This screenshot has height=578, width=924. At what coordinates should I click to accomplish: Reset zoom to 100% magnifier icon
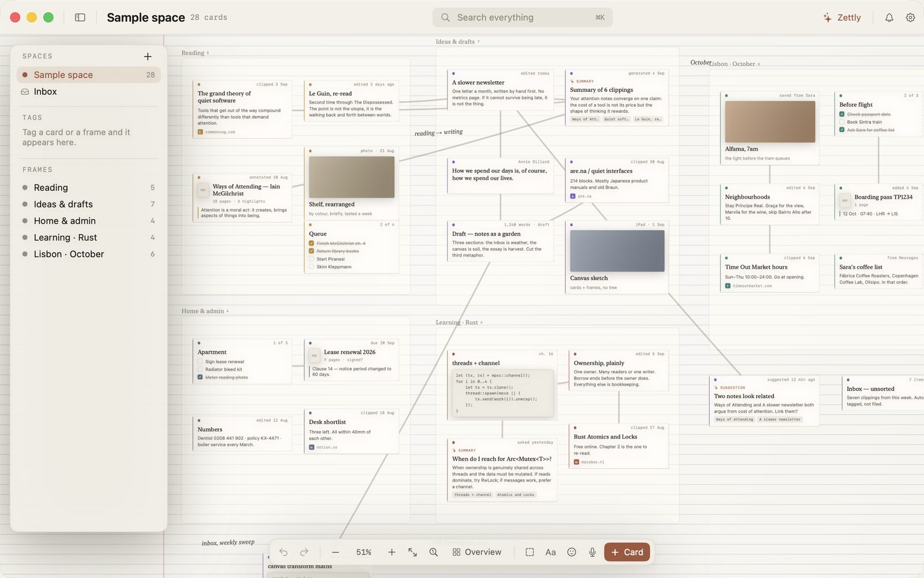click(x=434, y=552)
